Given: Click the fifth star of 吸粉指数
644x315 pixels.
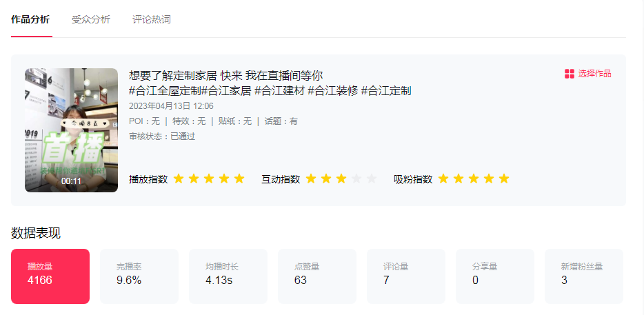Looking at the screenshot, I should (x=504, y=179).
